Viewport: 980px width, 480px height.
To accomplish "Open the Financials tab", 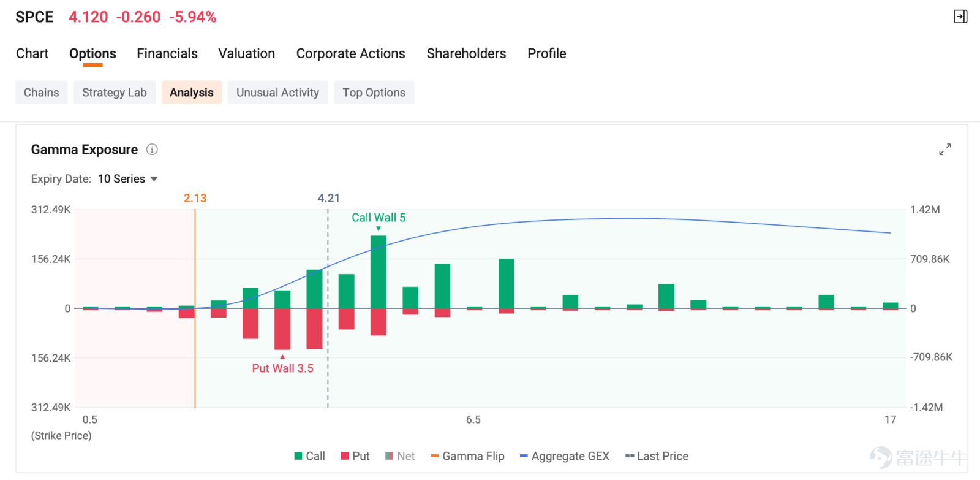I will click(x=167, y=54).
